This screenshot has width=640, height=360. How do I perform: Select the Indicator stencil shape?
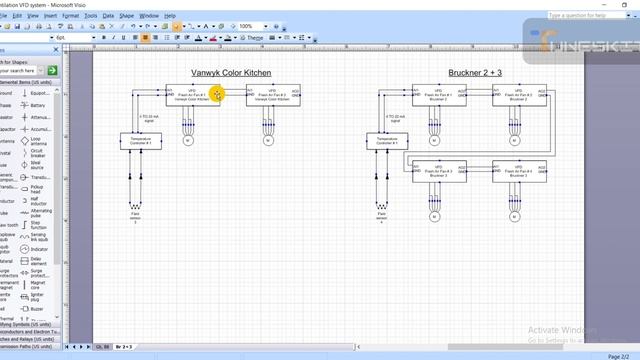click(34, 249)
